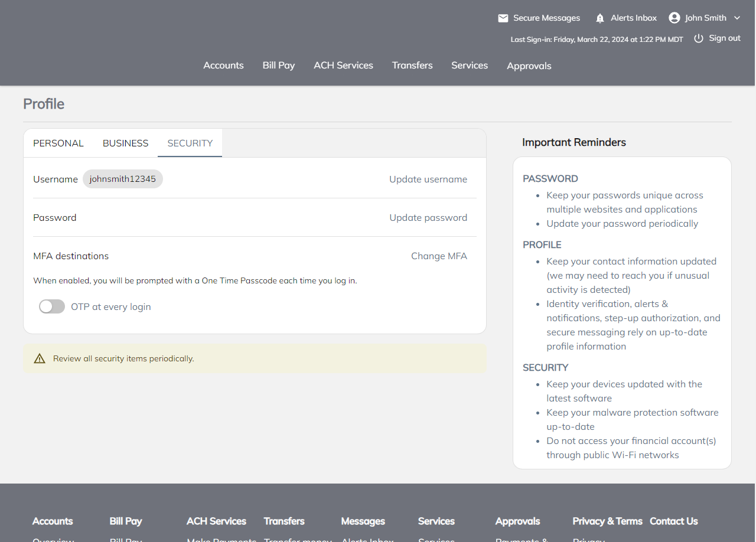Viewport: 756px width, 542px height.
Task: Click Update password link
Action: click(x=428, y=217)
